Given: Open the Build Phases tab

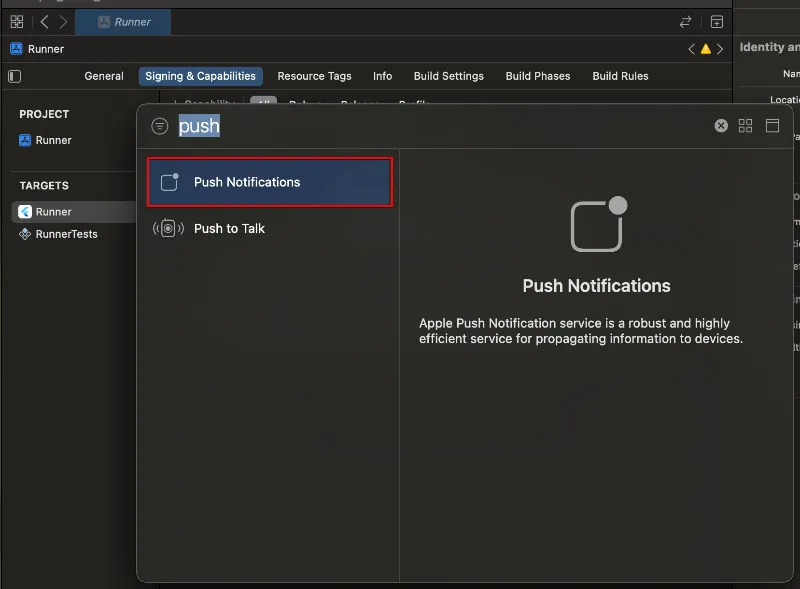Looking at the screenshot, I should click(538, 76).
